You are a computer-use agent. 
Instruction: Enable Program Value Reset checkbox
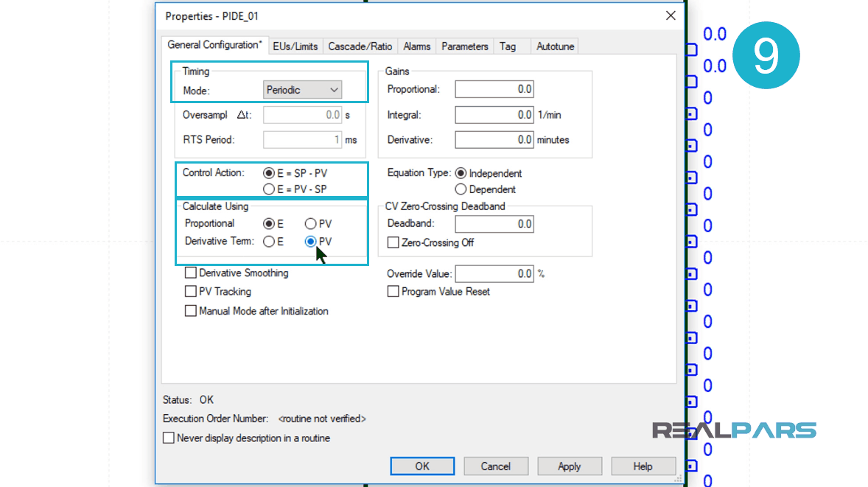tap(393, 291)
